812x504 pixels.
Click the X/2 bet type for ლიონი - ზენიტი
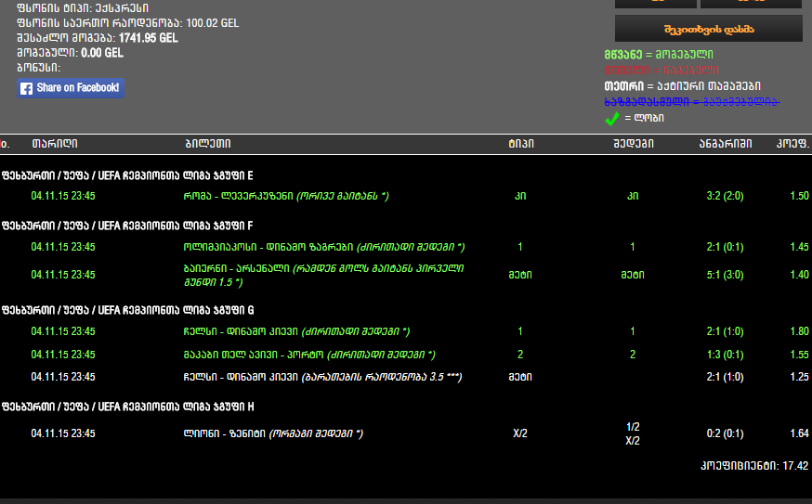tap(520, 433)
